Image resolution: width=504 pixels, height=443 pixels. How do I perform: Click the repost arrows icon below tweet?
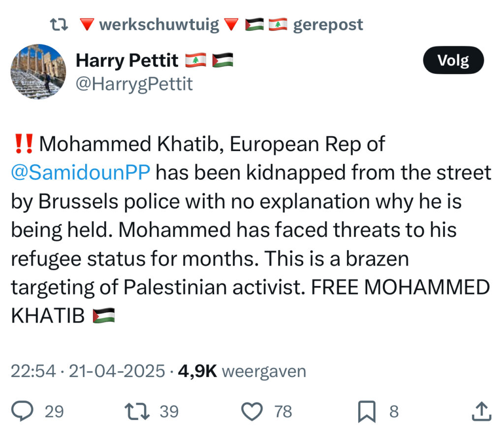(138, 411)
